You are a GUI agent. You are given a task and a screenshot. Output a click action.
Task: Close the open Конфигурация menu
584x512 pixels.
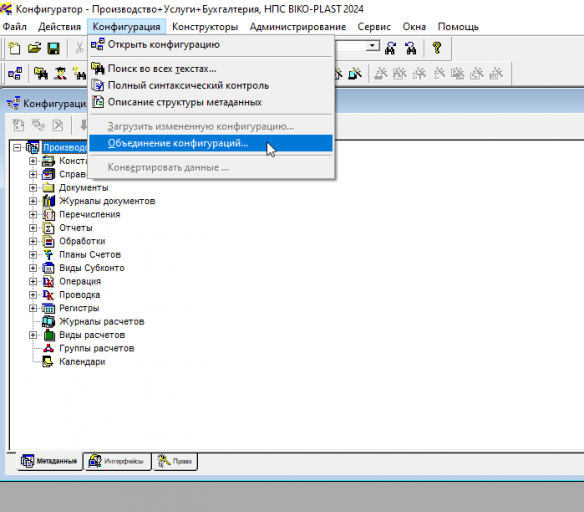pyautogui.click(x=126, y=27)
